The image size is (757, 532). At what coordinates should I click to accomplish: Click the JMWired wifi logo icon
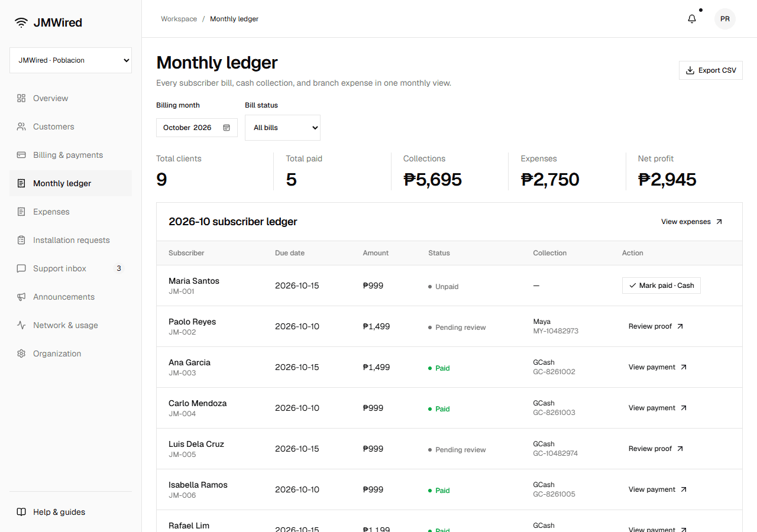coord(21,23)
